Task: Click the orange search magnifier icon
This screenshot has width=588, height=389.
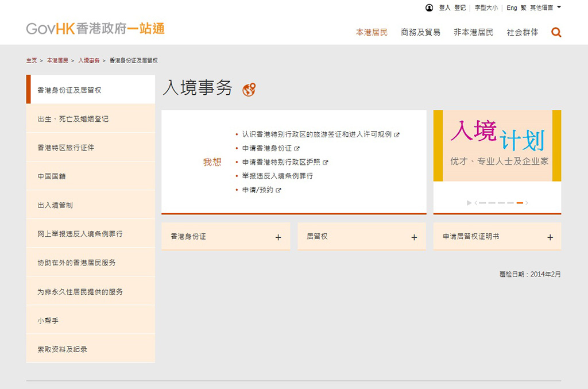Action: tap(556, 32)
